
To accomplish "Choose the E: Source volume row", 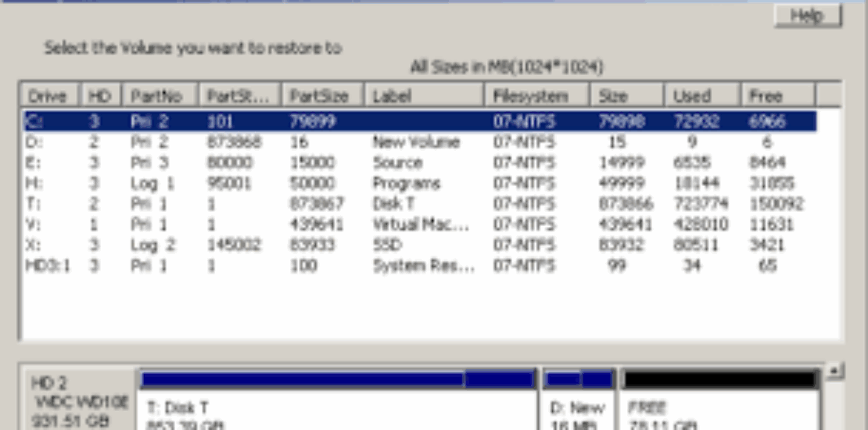I will click(420, 163).
